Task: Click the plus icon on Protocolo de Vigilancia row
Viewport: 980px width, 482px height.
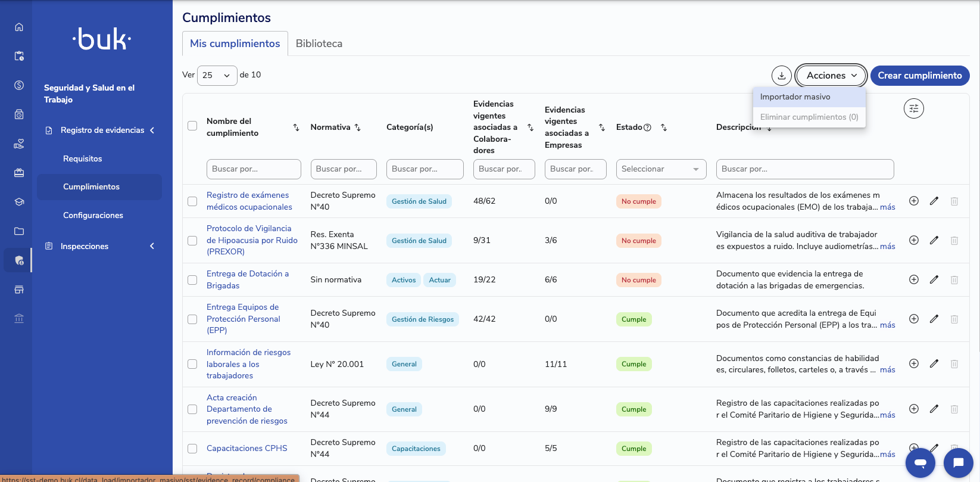Action: tap(914, 240)
